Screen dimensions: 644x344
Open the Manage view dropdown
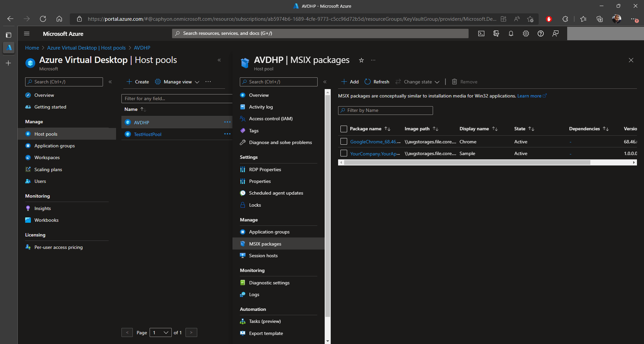click(x=177, y=82)
